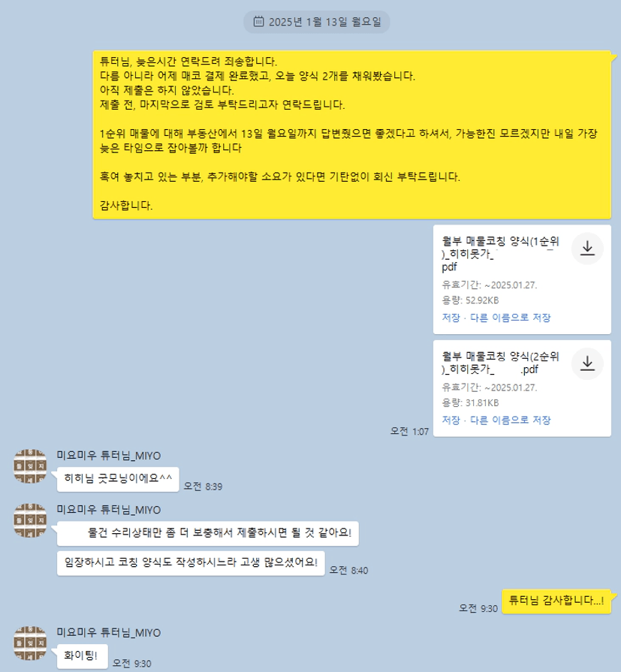Click the 튜터님 감사합니다 yellow bubble
The height and width of the screenshot is (672, 621).
pyautogui.click(x=556, y=601)
